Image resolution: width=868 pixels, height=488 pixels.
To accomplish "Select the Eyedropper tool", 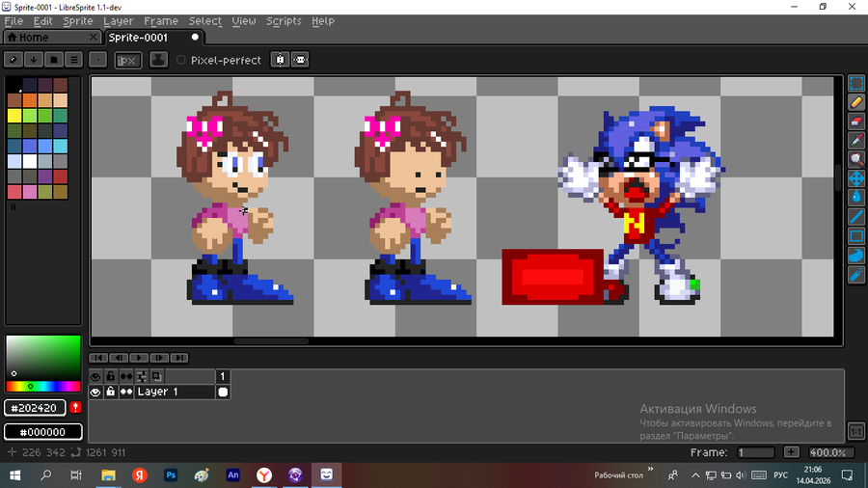I will tap(856, 141).
